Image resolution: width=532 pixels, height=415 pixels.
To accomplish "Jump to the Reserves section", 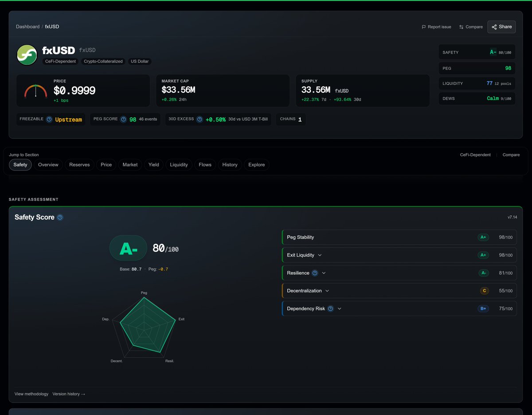I will click(x=79, y=165).
